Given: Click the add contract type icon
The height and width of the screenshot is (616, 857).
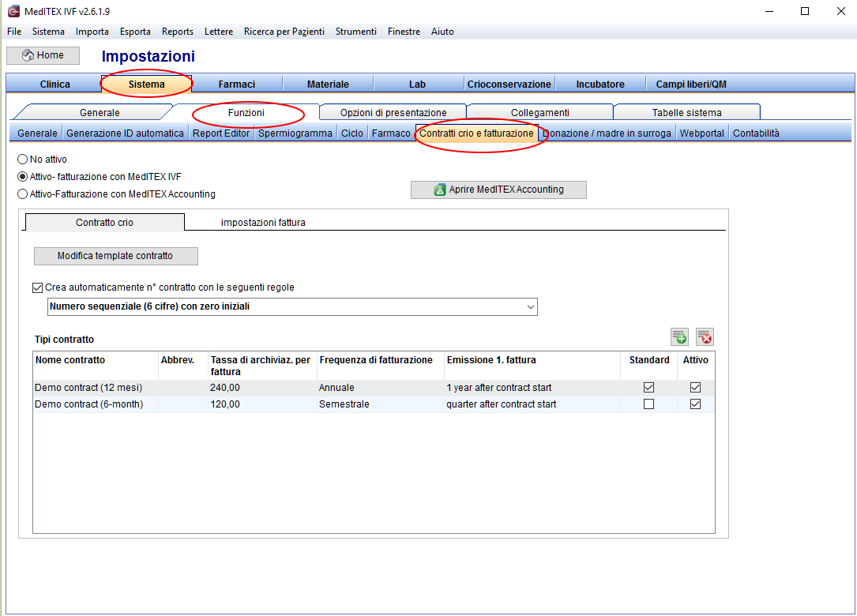Looking at the screenshot, I should click(x=679, y=336).
